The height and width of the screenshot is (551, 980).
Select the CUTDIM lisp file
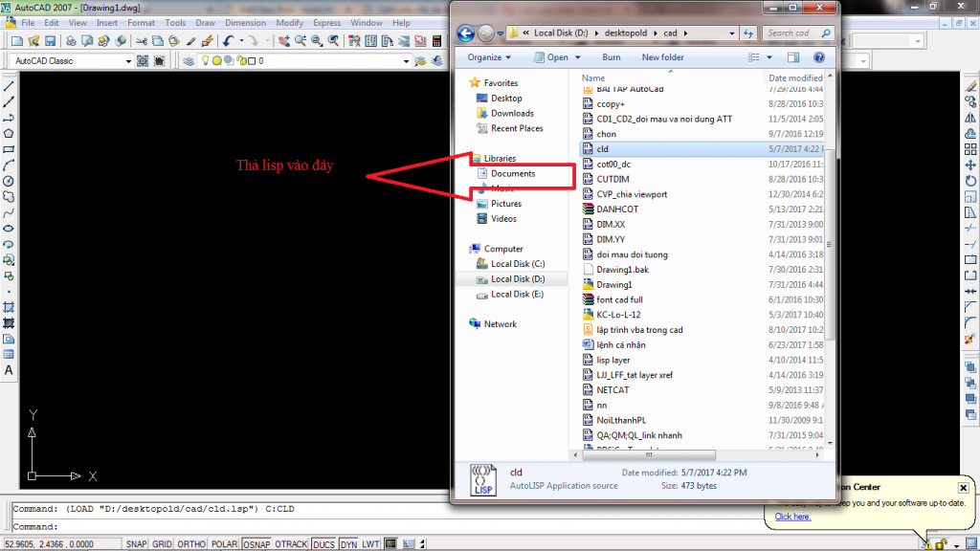(x=612, y=179)
